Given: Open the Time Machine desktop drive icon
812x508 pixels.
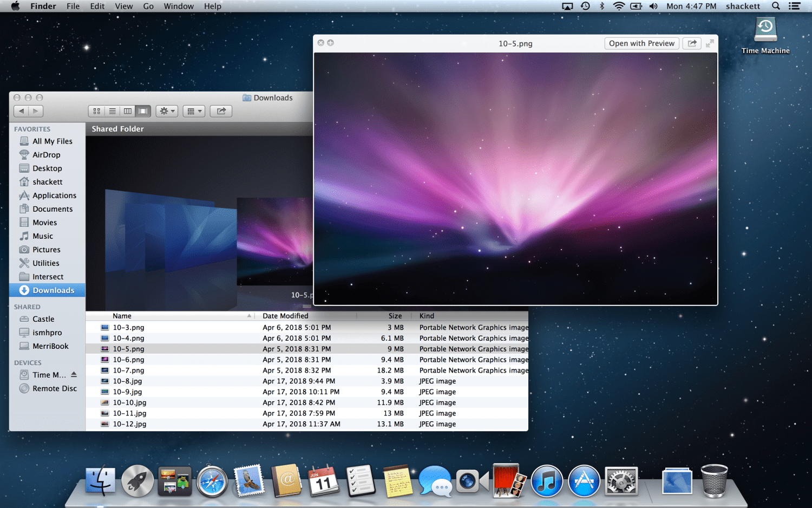Looking at the screenshot, I should [765, 31].
